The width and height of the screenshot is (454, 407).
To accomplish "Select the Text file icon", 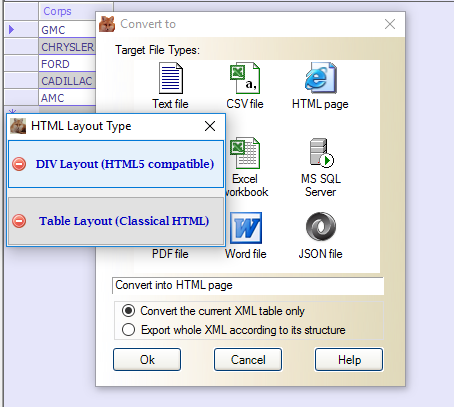I will (171, 78).
